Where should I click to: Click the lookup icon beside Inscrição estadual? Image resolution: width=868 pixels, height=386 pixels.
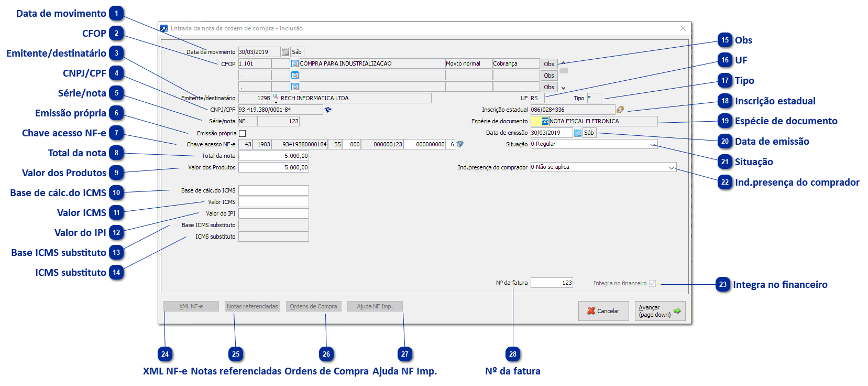point(620,110)
